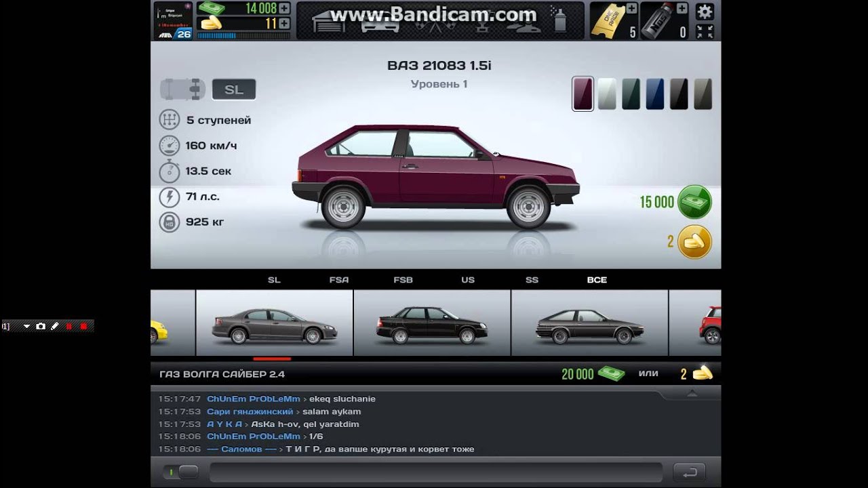Select the FSA class tab
Image resolution: width=868 pixels, height=488 pixels.
pyautogui.click(x=339, y=279)
